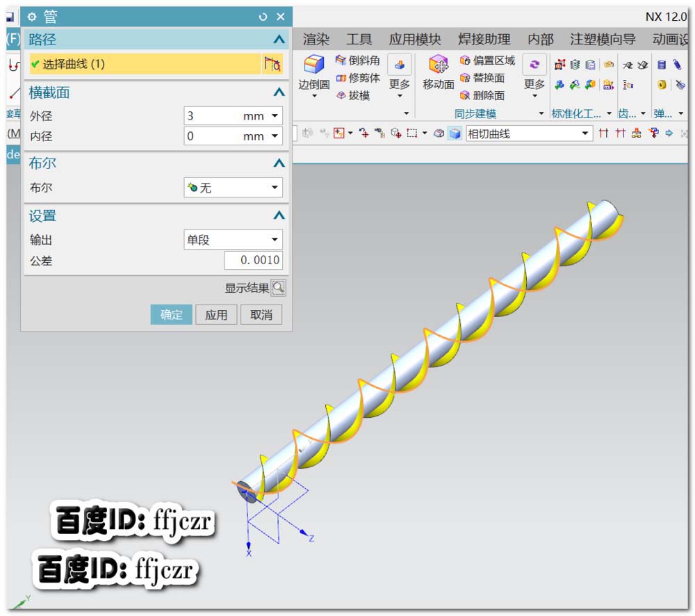Open the 渲染 ribbon tab

click(x=316, y=40)
